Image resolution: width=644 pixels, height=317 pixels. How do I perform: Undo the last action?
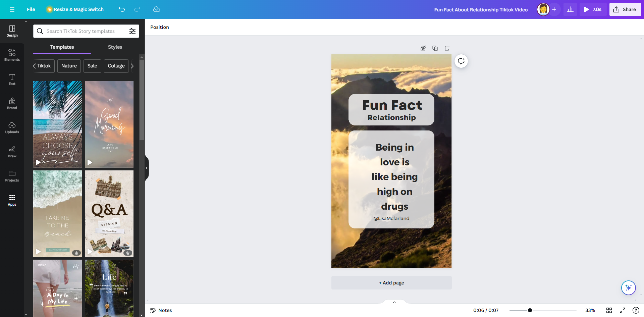pos(122,9)
